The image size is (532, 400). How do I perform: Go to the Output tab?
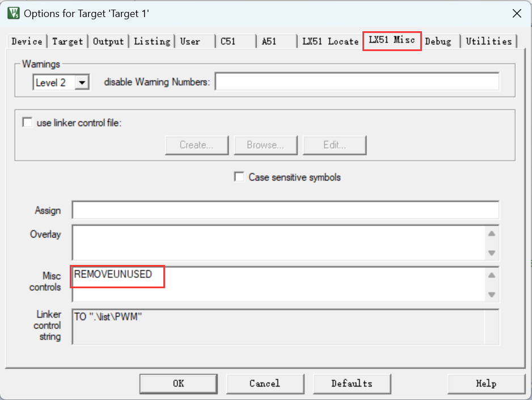point(108,41)
